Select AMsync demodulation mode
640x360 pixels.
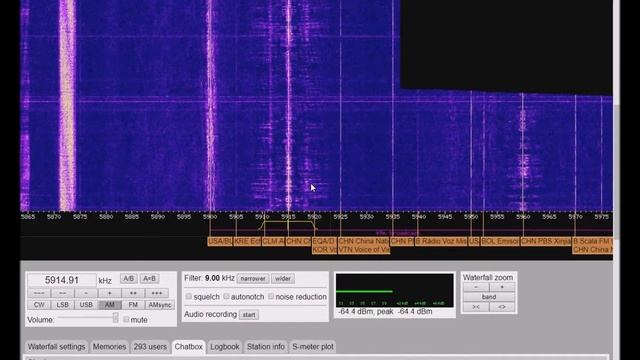point(160,305)
